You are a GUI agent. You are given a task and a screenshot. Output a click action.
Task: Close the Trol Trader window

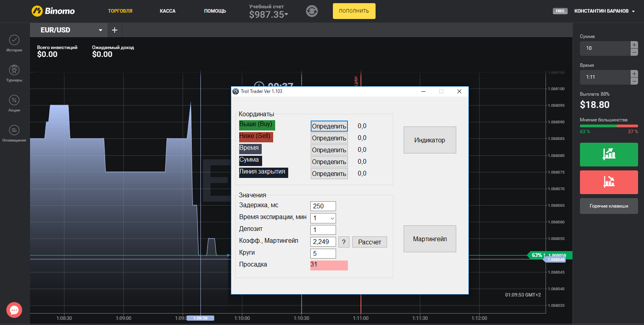pyautogui.click(x=459, y=91)
